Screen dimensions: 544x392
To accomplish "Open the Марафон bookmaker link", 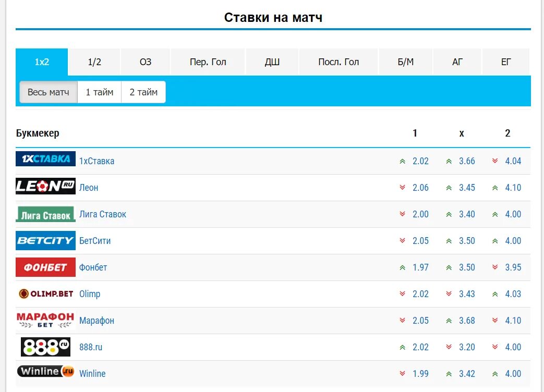I will [x=96, y=321].
